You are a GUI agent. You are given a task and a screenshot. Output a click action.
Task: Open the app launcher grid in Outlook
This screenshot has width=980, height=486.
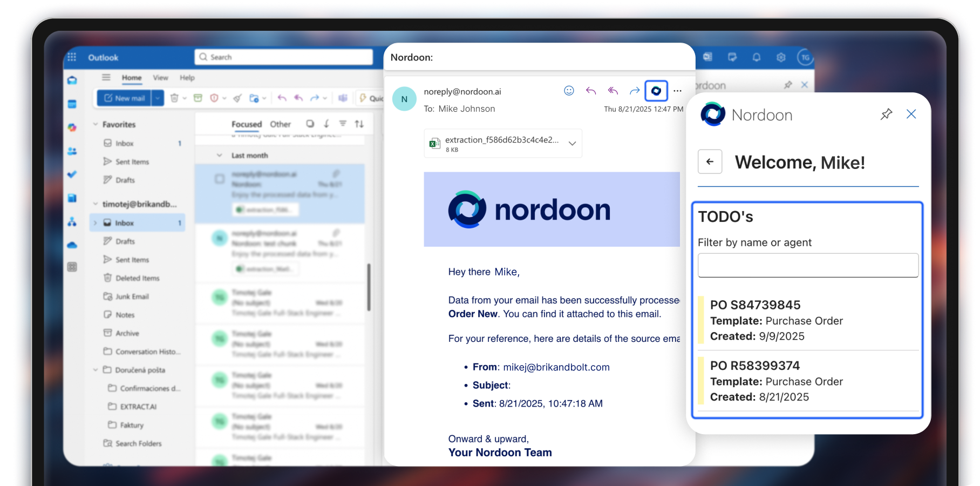[x=72, y=57]
